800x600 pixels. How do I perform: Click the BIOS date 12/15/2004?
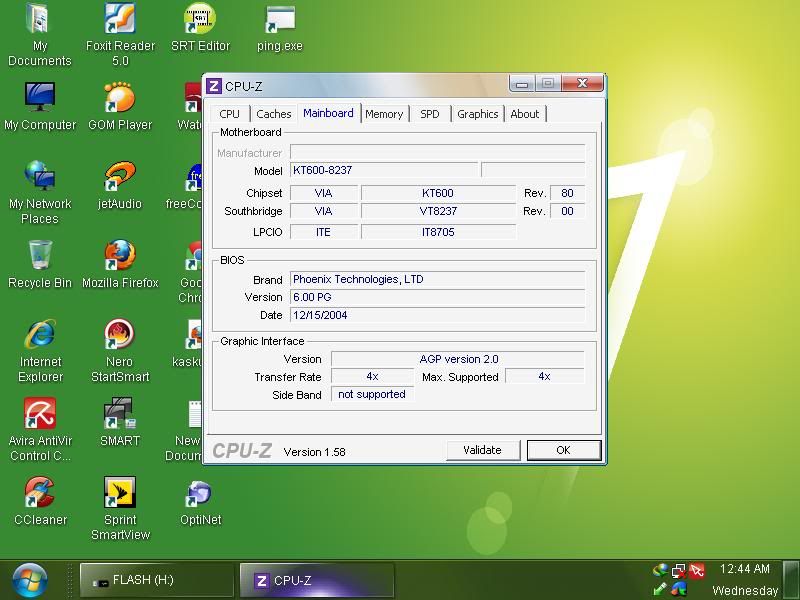(x=437, y=315)
